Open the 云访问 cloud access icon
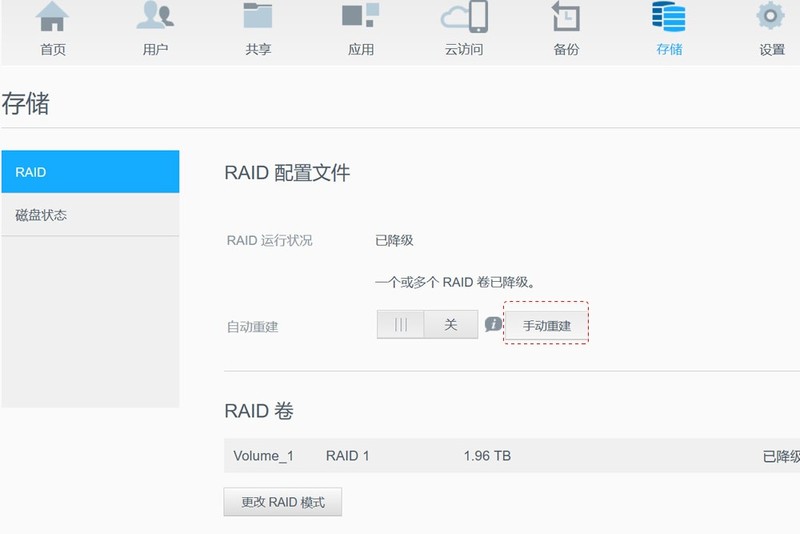 pyautogui.click(x=464, y=16)
